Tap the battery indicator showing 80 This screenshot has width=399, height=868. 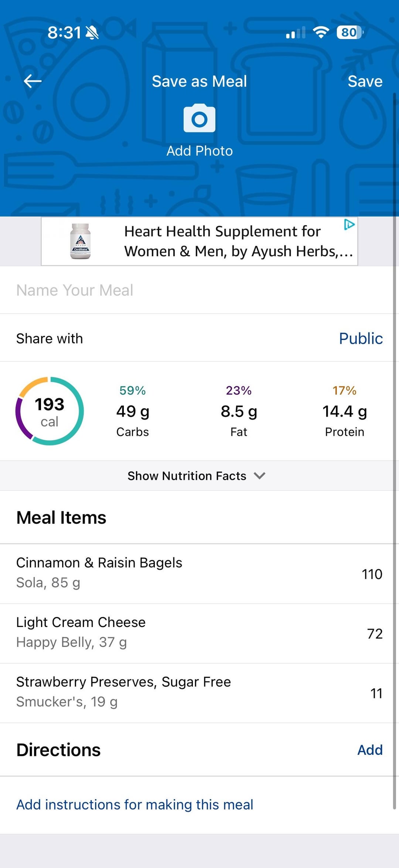pos(349,33)
